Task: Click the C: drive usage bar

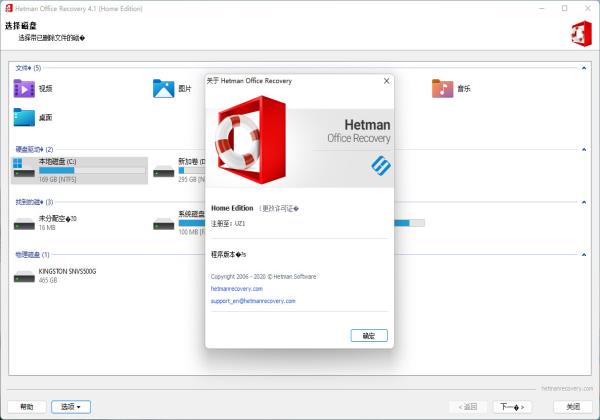Action: click(x=92, y=170)
